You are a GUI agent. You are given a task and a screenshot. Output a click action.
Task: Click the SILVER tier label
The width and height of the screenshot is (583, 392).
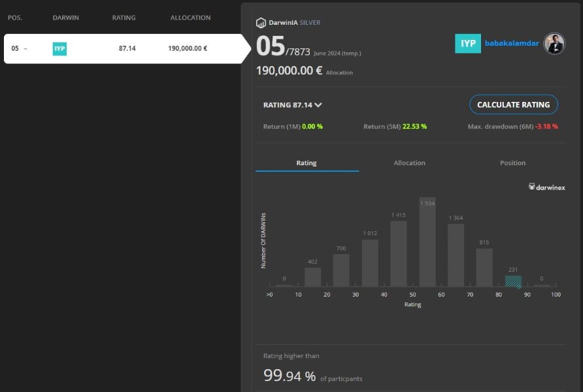[310, 23]
